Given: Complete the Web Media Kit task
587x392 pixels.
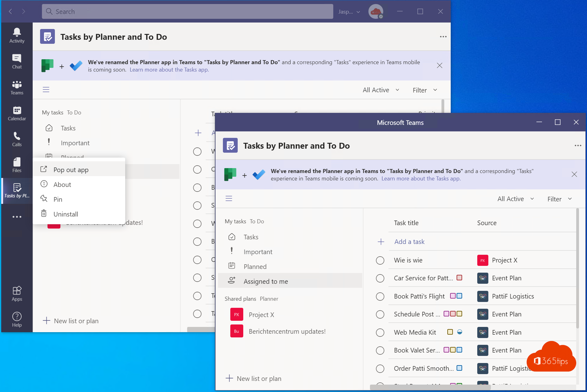Looking at the screenshot, I should 380,332.
